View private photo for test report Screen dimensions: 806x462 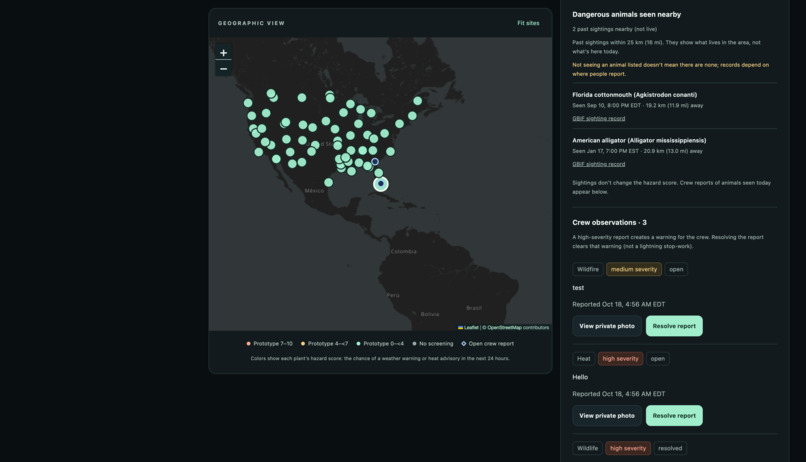(607, 326)
